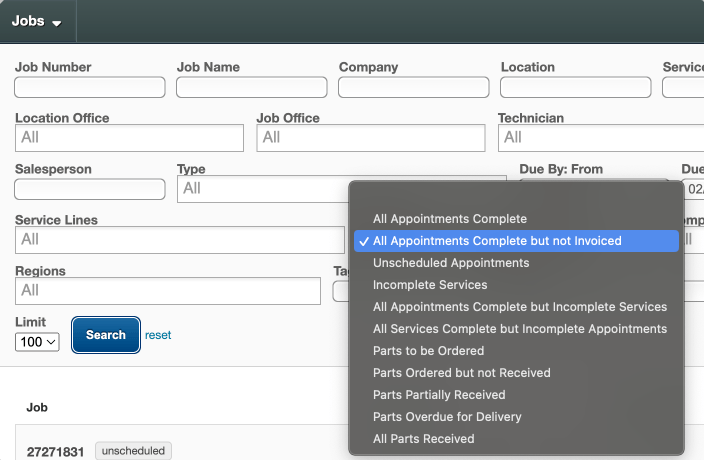Click the Salesperson input field
Viewport: 704px width, 460px height.
pos(90,189)
